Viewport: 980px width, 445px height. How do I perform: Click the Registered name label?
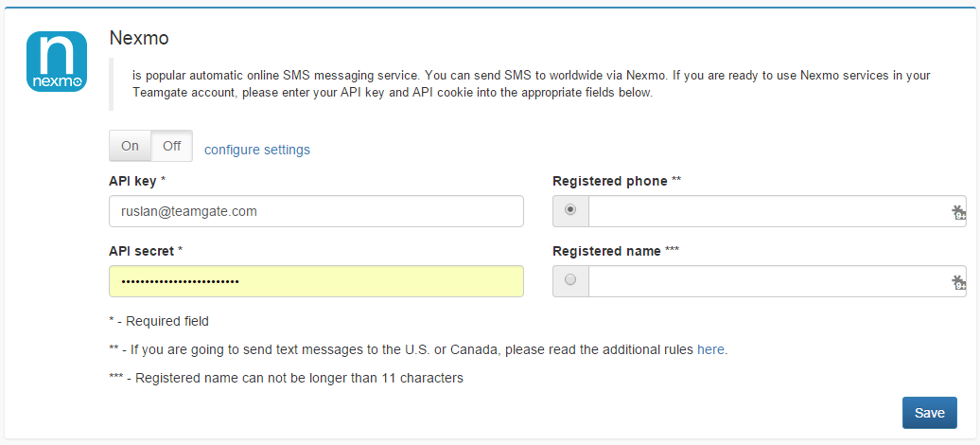click(616, 251)
